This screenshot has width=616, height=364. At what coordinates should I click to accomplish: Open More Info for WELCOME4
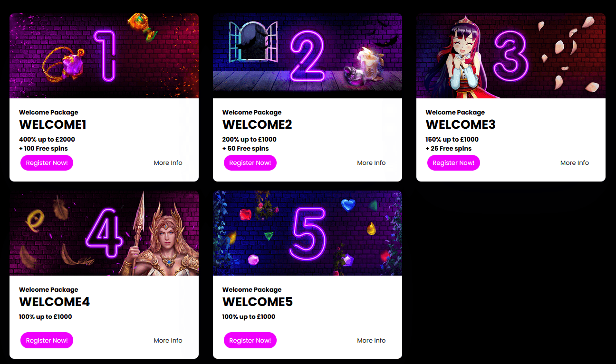(168, 340)
